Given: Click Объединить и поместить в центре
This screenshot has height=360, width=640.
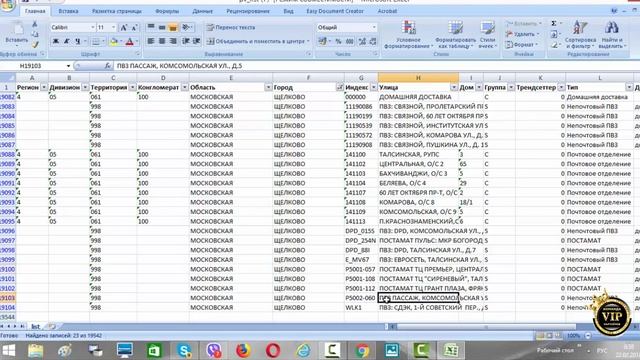Looking at the screenshot, I should [x=258, y=41].
